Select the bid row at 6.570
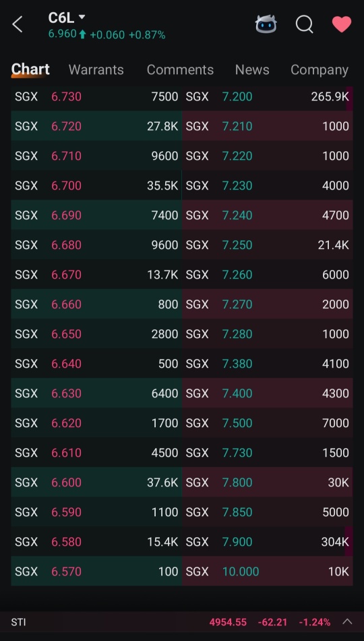This screenshot has height=641, width=364. click(96, 571)
